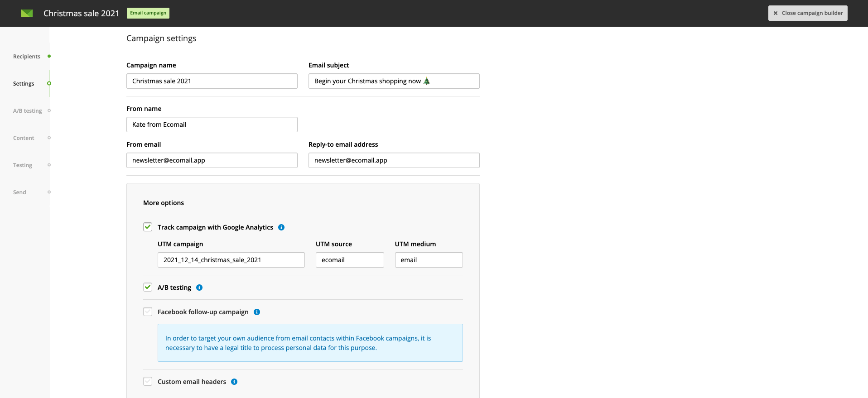Enable Facebook follow-up campaign checkbox
This screenshot has height=398, width=868.
[x=148, y=312]
